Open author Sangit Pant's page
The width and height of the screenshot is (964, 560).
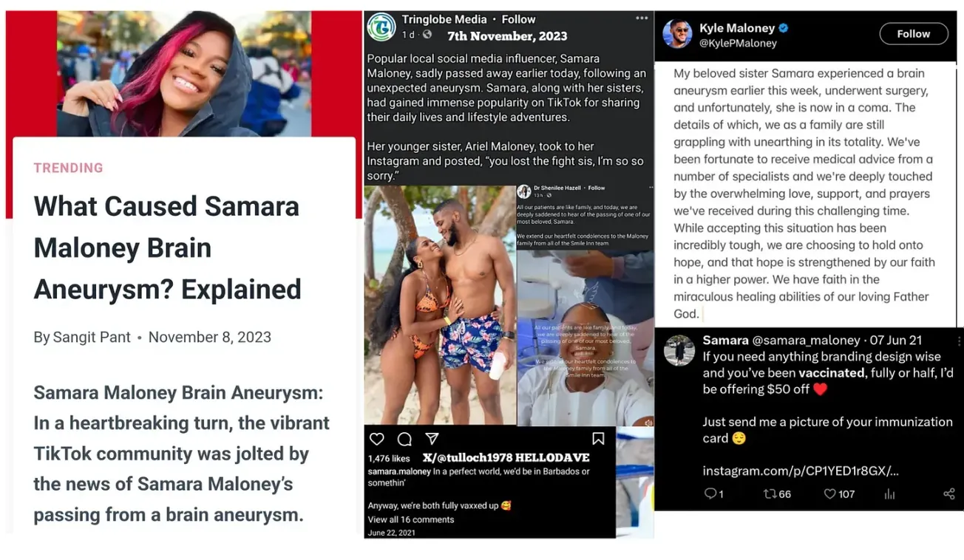(x=92, y=337)
